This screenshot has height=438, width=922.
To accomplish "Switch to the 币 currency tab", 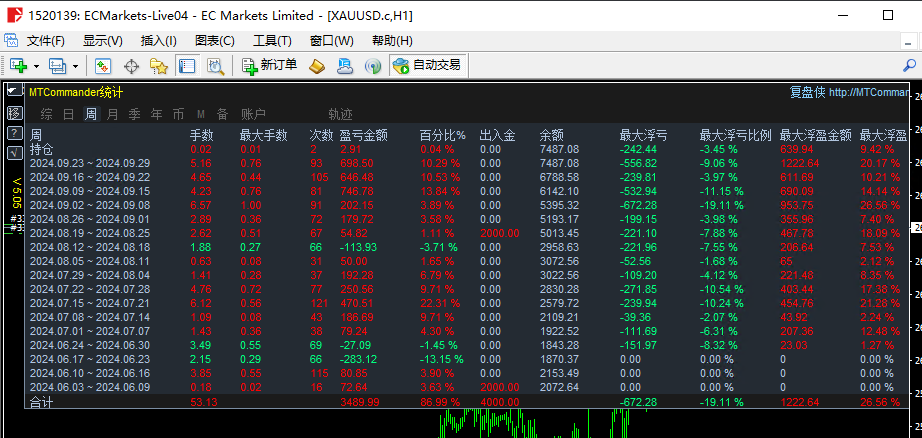I will click(178, 114).
